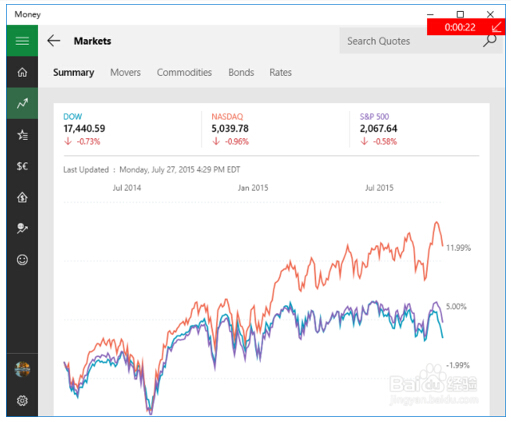Open Watchlist star icon in sidebar
This screenshot has height=422, width=511.
pyautogui.click(x=22, y=135)
